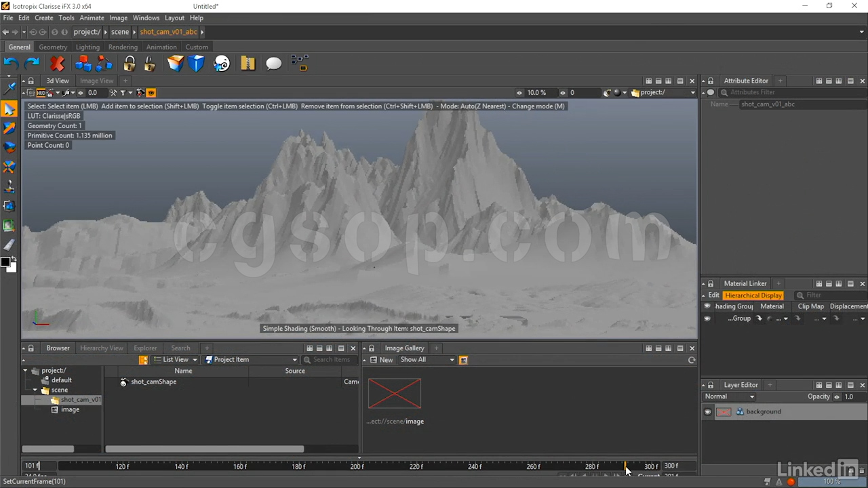Open the Animate menu
Image resolution: width=868 pixels, height=488 pixels.
92,18
